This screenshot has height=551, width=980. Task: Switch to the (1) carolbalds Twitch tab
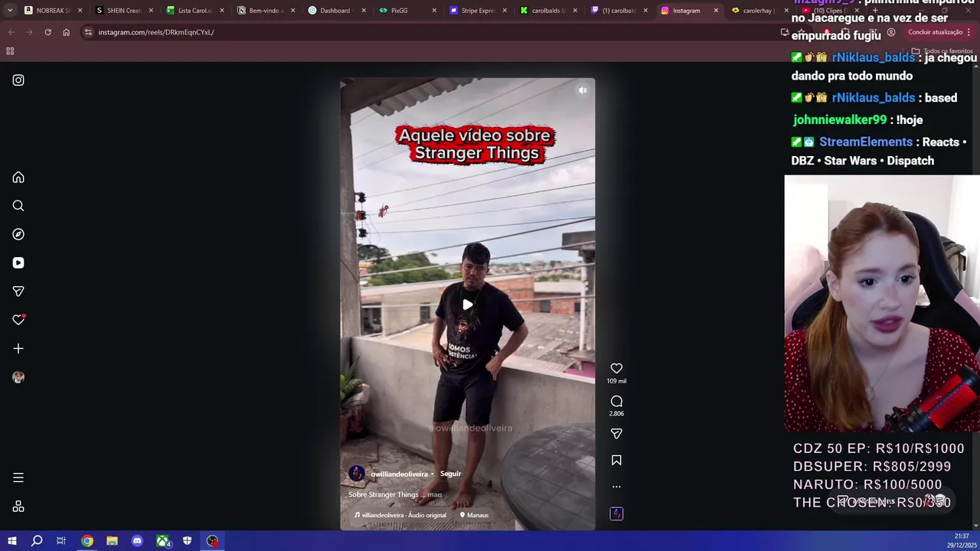pyautogui.click(x=617, y=11)
